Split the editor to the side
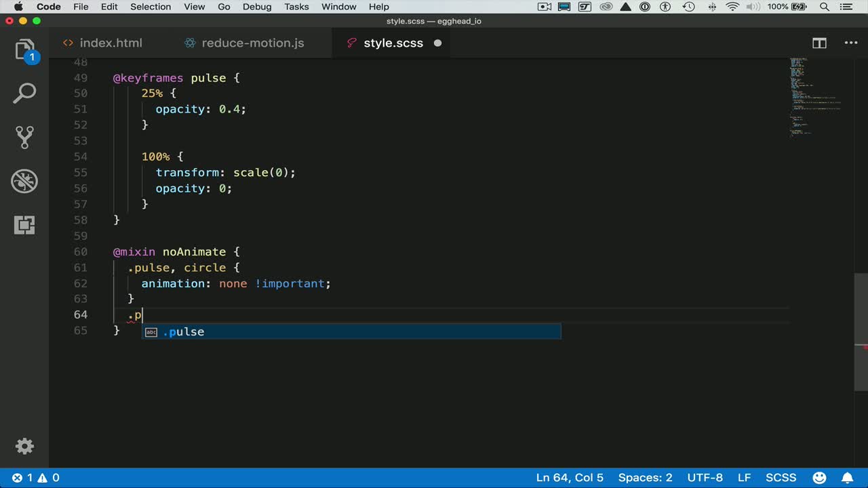Screen dimensions: 868x488 point(819,43)
